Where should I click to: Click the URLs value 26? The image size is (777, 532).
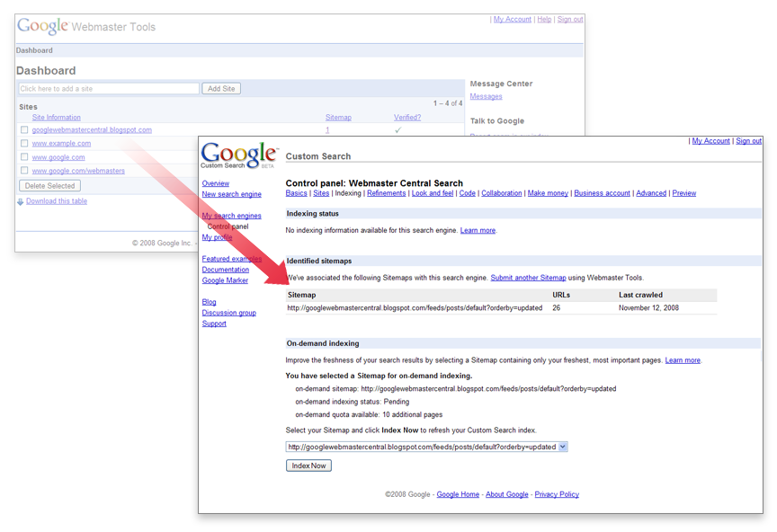tap(557, 308)
